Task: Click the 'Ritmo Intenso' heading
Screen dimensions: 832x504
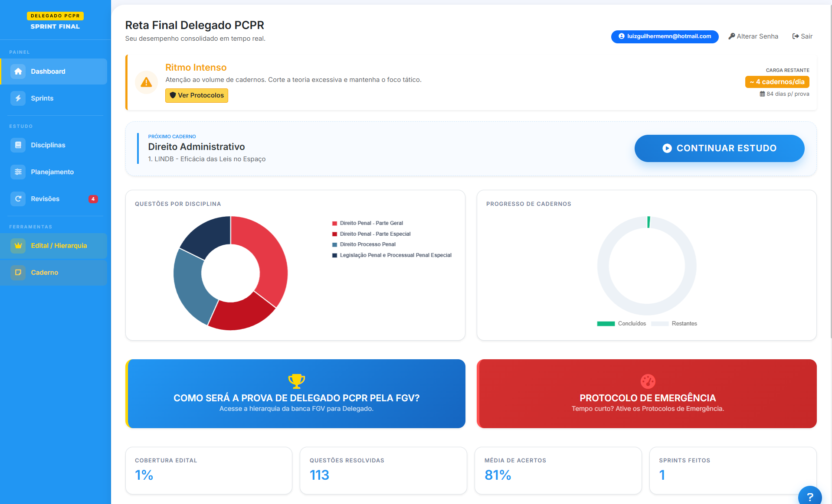Action: tap(196, 68)
